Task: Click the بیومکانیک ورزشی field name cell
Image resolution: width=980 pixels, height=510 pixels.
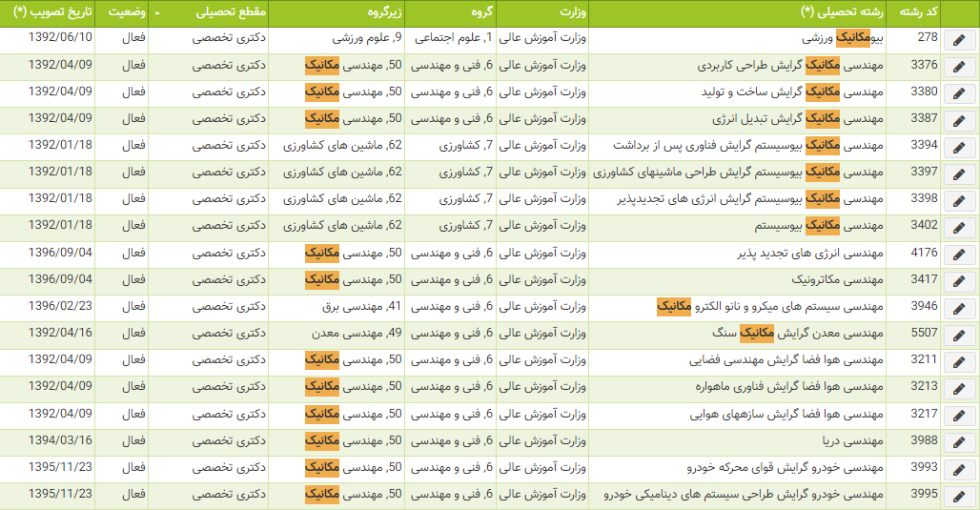Action: pyautogui.click(x=845, y=39)
